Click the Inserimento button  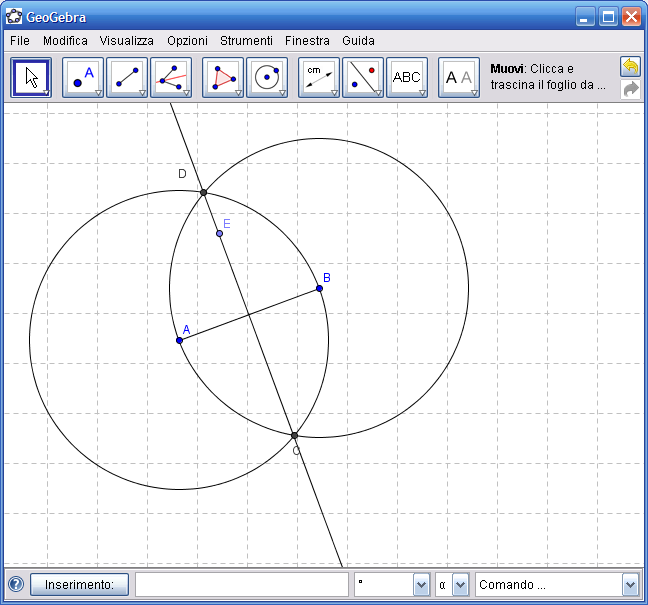(79, 585)
